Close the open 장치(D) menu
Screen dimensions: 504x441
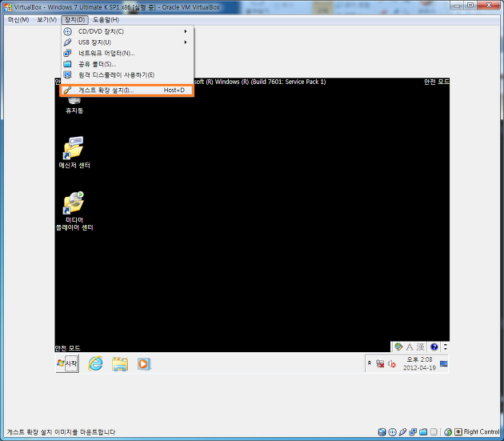tap(74, 20)
